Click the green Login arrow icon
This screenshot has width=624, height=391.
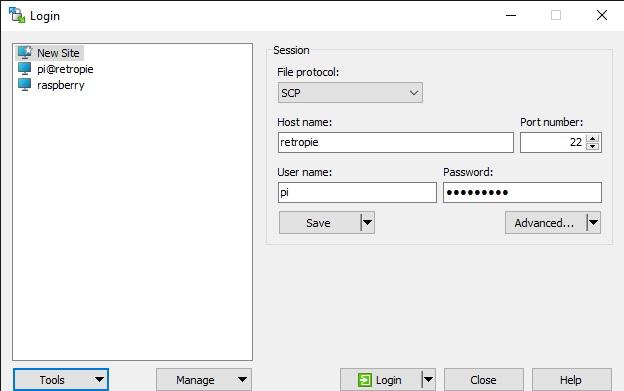365,380
